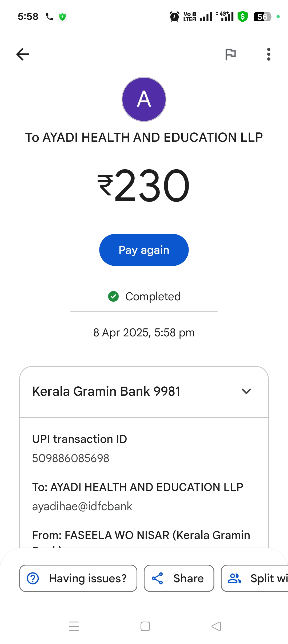
Task: Tap the purple 'A' recipient avatar
Action: (x=144, y=99)
